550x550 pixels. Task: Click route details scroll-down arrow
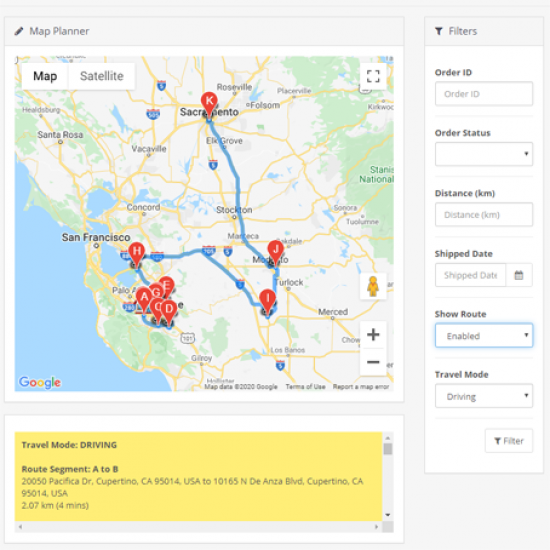pyautogui.click(x=388, y=515)
